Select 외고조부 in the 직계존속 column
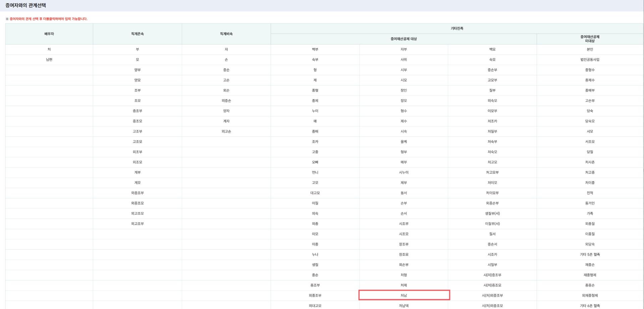Viewport: 644px width, 309px height. click(137, 224)
